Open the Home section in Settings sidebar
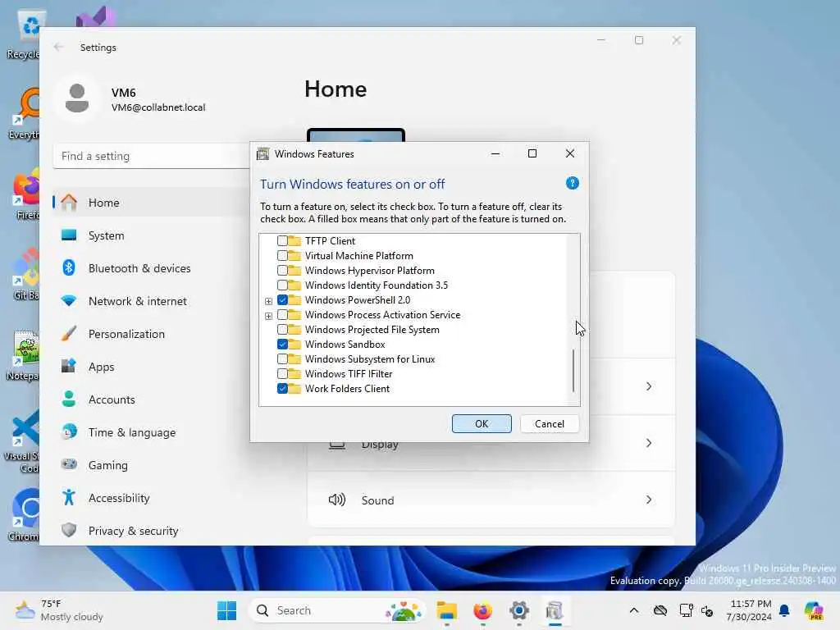The height and width of the screenshot is (630, 840). tap(152, 203)
